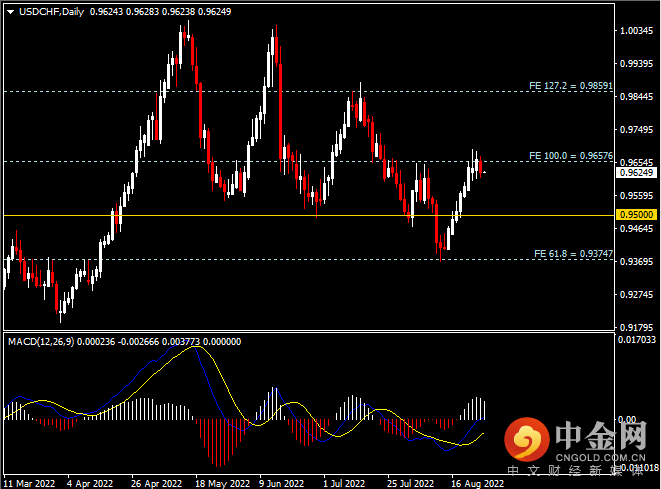The height and width of the screenshot is (489, 661).
Task: Open the chart menu triangle beside USDCHF
Action: (x=11, y=12)
